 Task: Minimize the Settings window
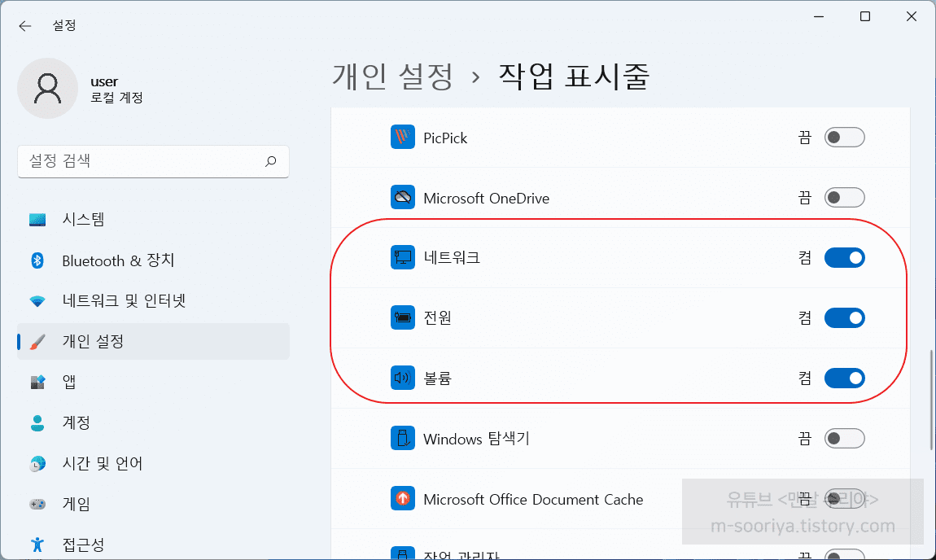coord(819,17)
